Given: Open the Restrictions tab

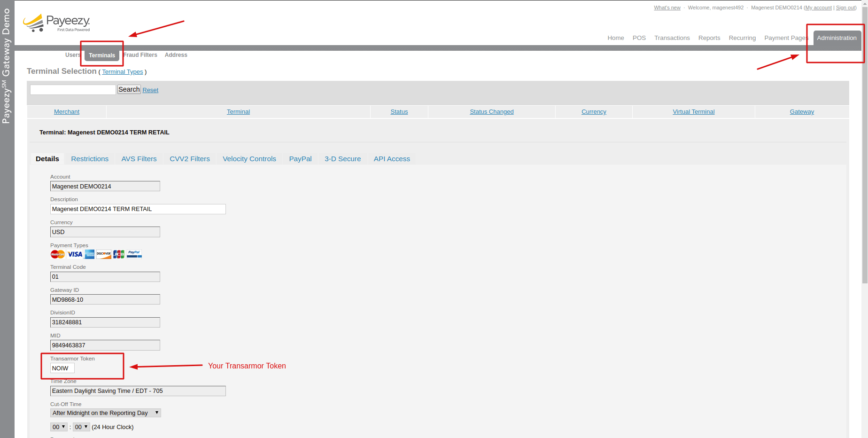Looking at the screenshot, I should 90,159.
